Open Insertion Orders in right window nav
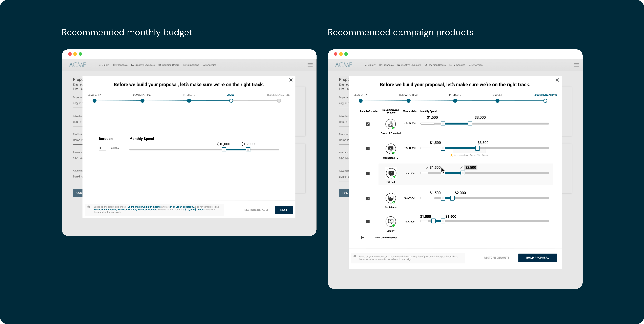Viewport: 644px width, 324px height. pos(435,65)
